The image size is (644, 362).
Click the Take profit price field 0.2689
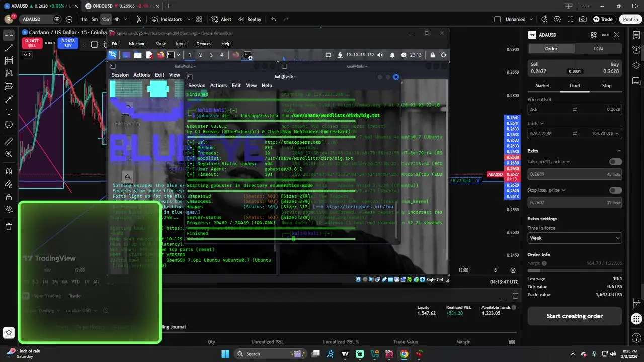point(575,174)
